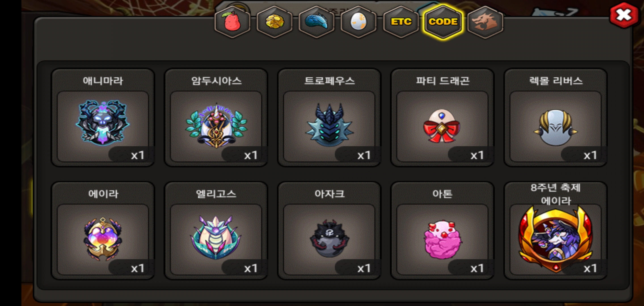
Task: Select the 아자크 black egg
Action: click(329, 239)
